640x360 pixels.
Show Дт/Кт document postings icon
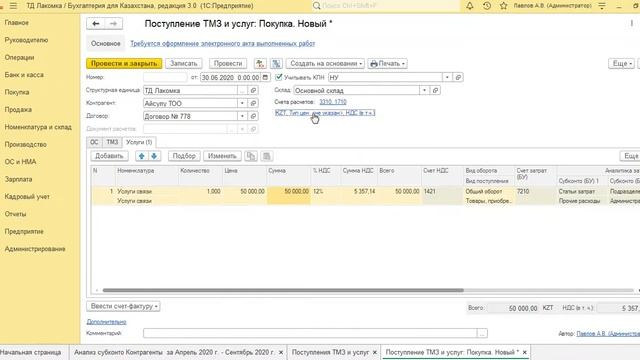[x=260, y=64]
